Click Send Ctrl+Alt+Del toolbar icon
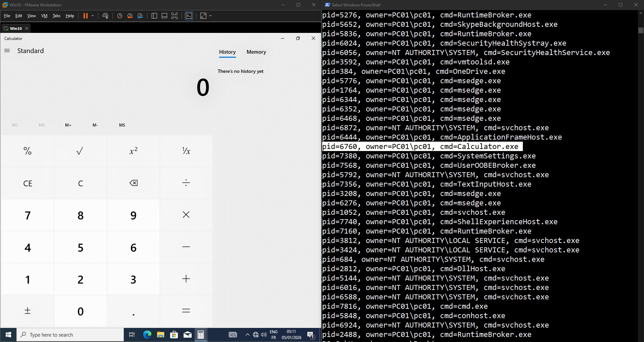The image size is (644, 342). 105,16
